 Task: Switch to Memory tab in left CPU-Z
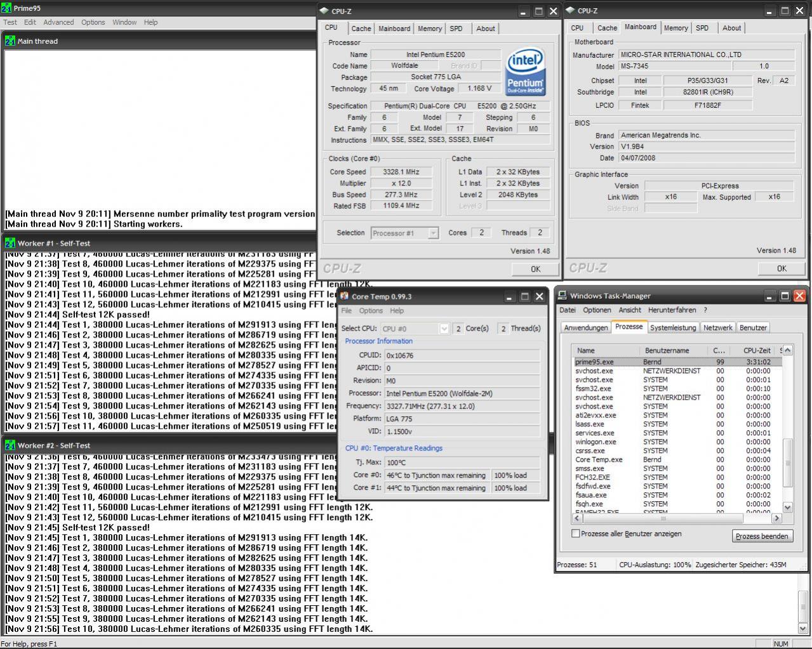pos(430,29)
